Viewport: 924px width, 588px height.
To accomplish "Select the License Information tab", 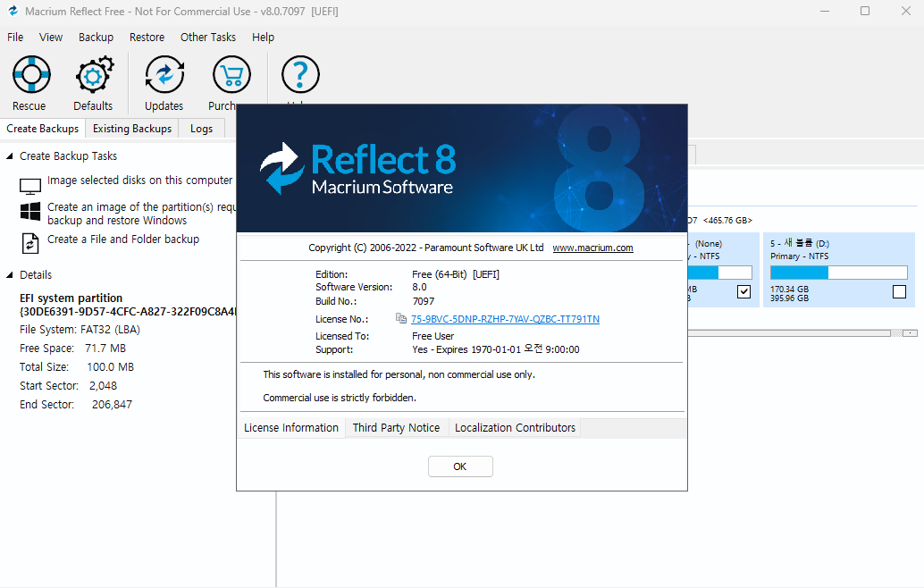I will (291, 428).
